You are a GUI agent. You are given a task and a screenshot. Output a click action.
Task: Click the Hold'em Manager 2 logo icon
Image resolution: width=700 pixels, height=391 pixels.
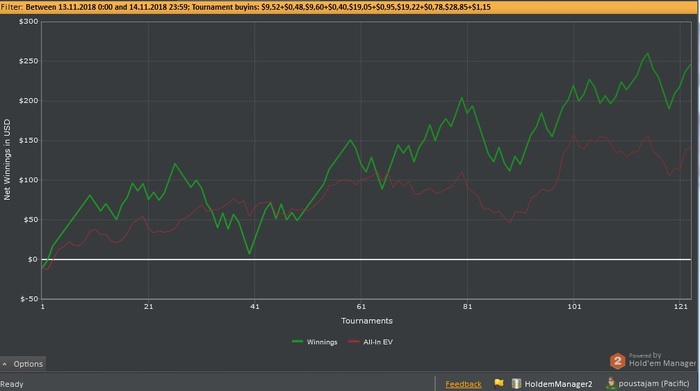617,361
